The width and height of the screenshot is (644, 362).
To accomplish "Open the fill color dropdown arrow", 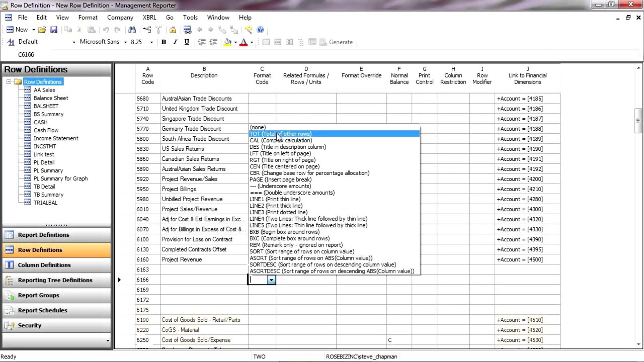I will [x=235, y=42].
